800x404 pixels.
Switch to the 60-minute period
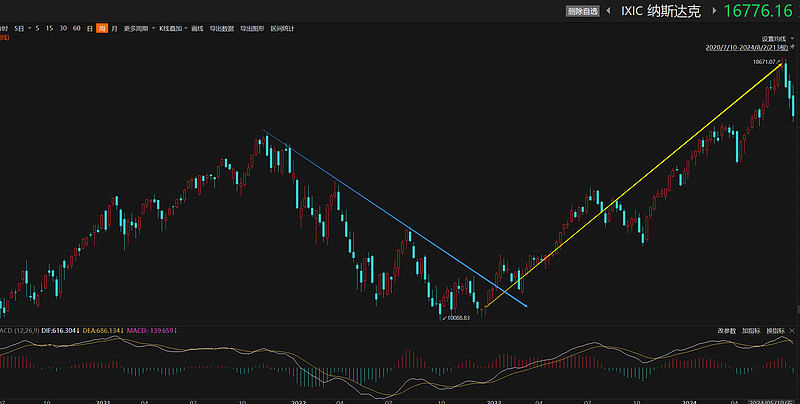77,29
